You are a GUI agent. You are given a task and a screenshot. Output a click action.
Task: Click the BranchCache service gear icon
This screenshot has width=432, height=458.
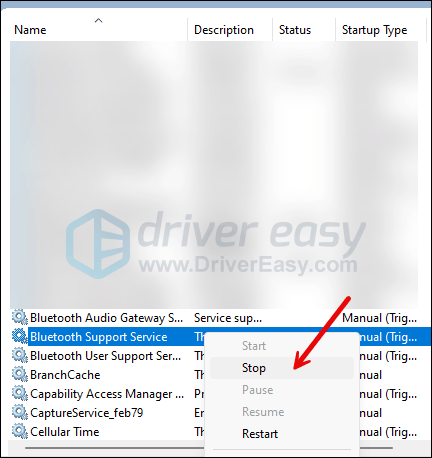20,374
